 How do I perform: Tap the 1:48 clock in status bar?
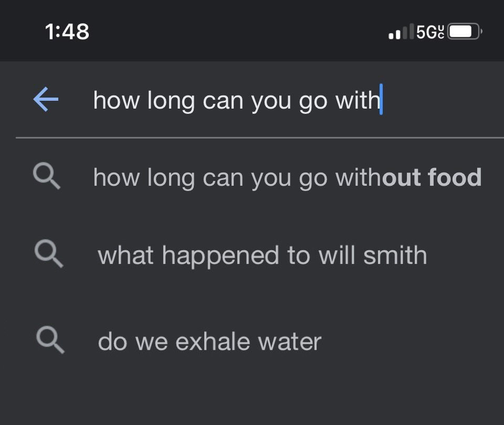[67, 31]
